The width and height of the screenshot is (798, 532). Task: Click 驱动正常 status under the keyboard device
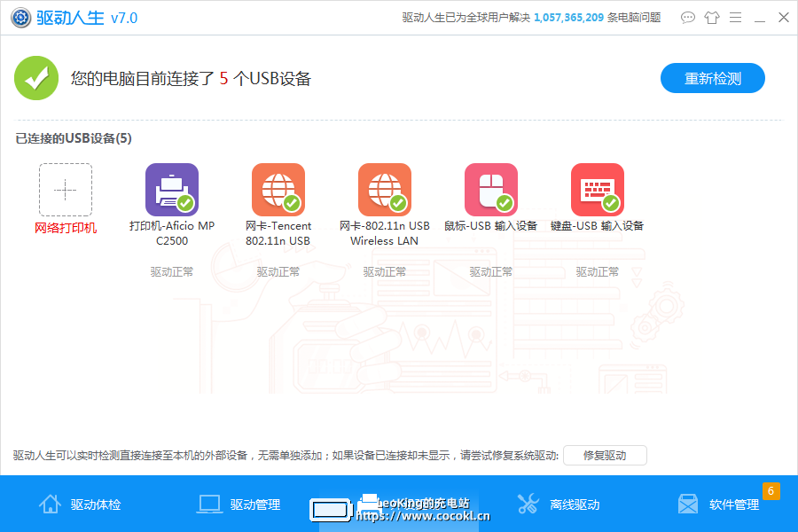click(598, 272)
